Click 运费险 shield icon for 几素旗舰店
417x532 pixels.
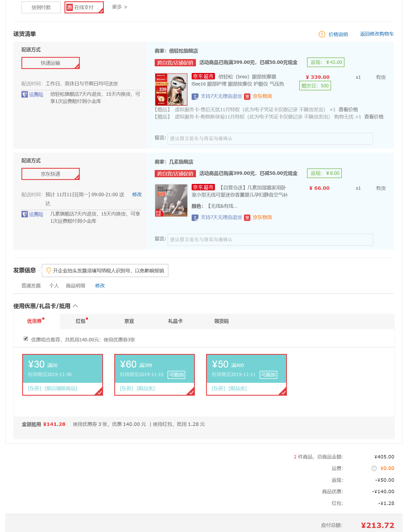point(25,214)
